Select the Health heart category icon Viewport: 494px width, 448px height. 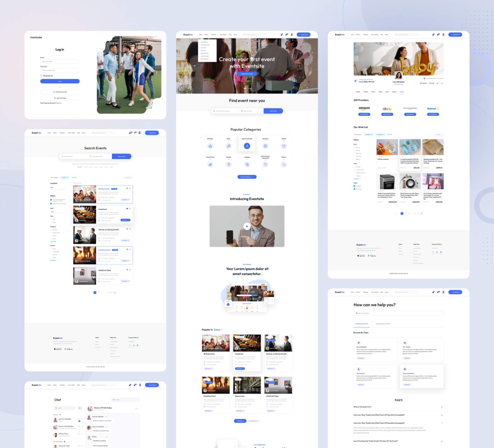[x=284, y=146]
